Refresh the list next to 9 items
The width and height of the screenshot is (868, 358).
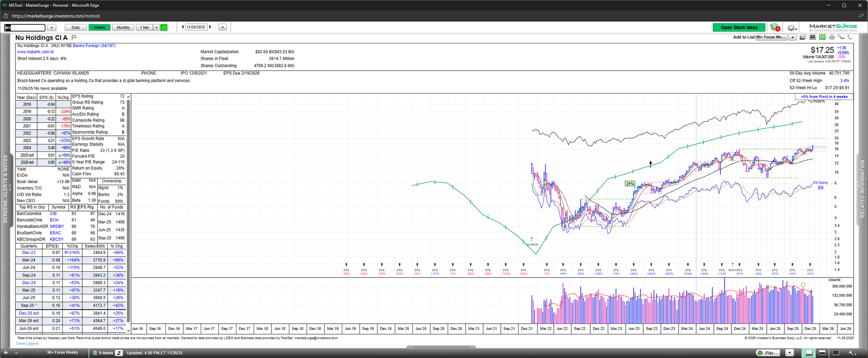click(x=119, y=353)
